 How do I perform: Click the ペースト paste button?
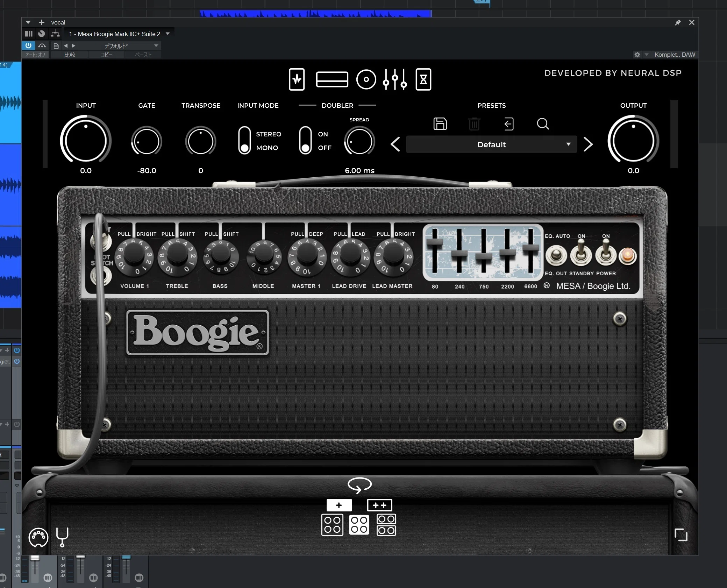pos(143,55)
